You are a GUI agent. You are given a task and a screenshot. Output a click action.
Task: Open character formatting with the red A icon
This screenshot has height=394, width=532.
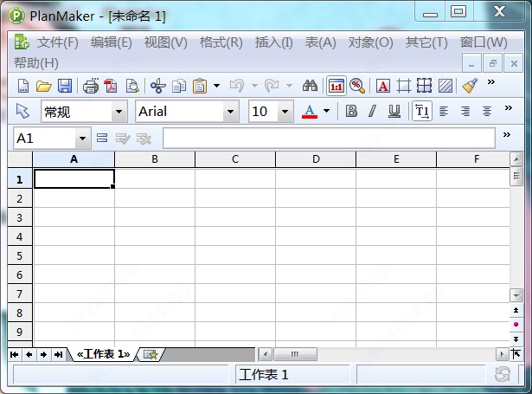[x=383, y=86]
